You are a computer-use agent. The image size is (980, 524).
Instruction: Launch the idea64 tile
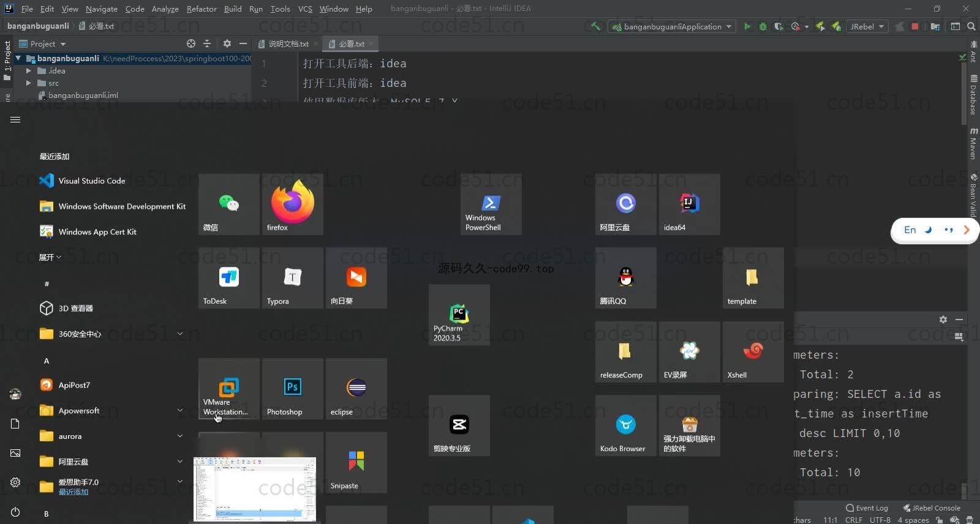coord(690,204)
